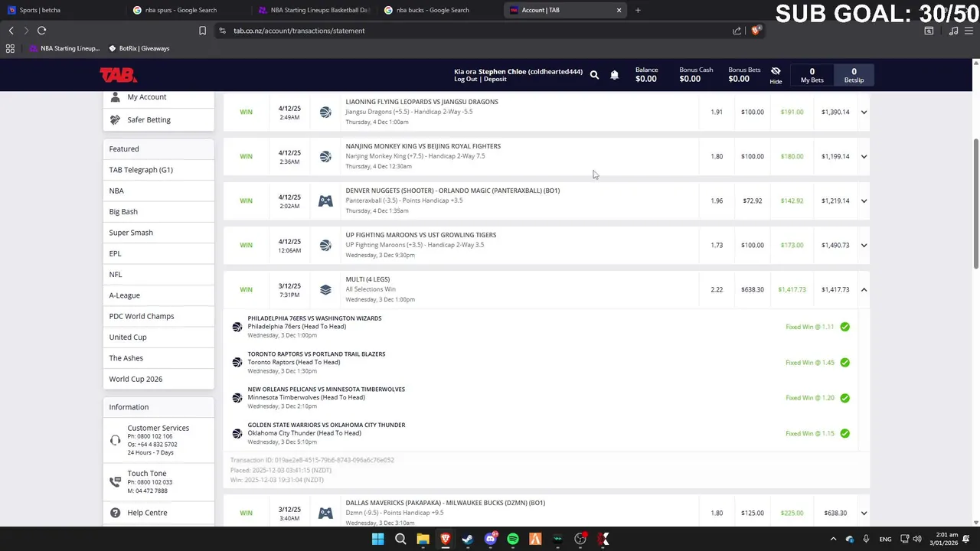Screen dimensions: 980x551
Task: Expand the Denver Nuggets (Shooter) bet row
Action: coord(864,201)
